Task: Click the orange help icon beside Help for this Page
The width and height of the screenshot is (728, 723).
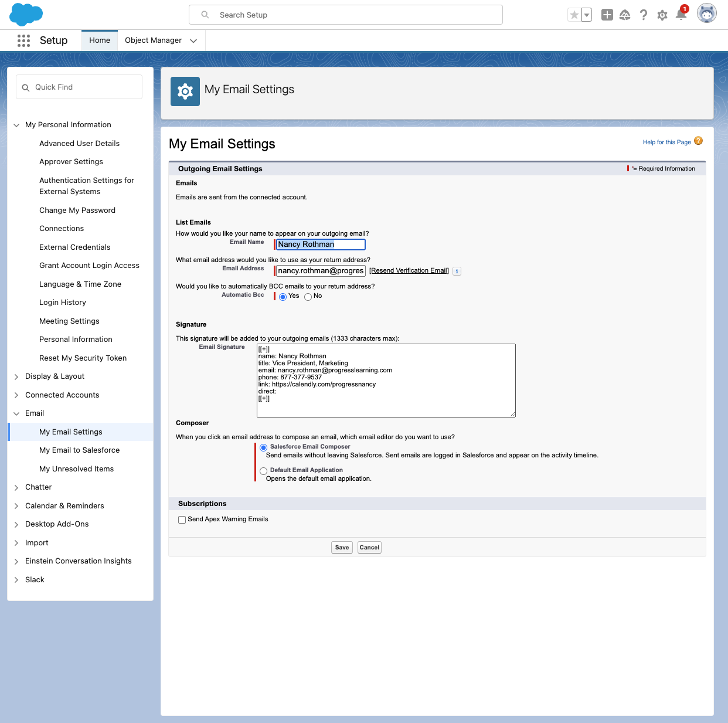Action: [x=698, y=141]
